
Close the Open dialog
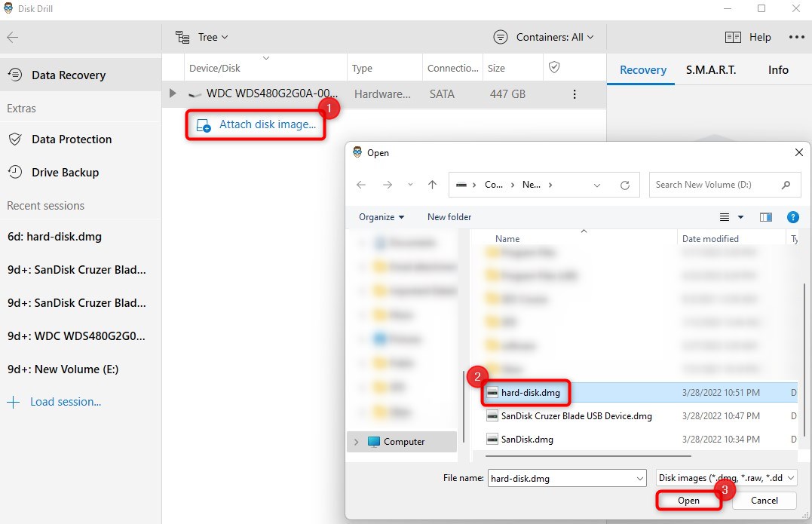coord(798,152)
